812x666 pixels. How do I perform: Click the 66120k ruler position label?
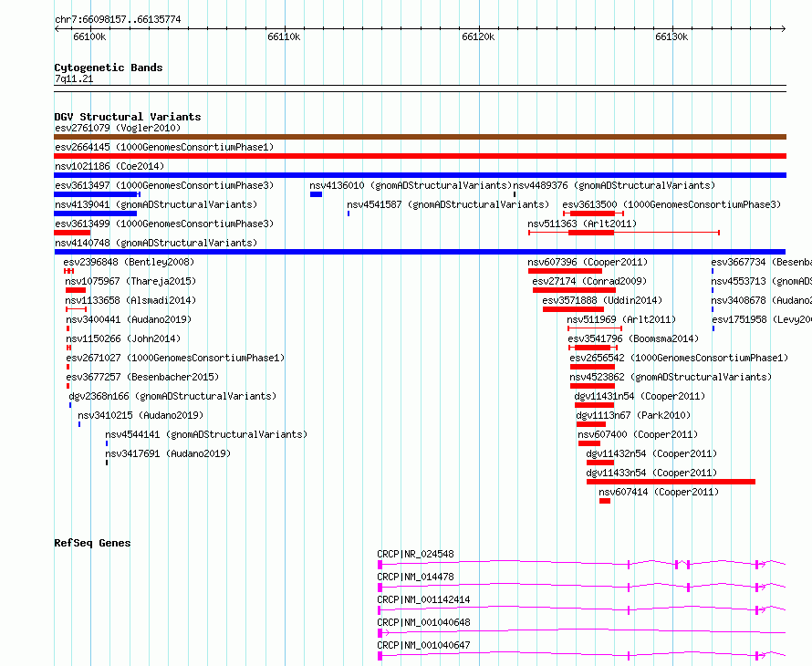click(x=478, y=36)
